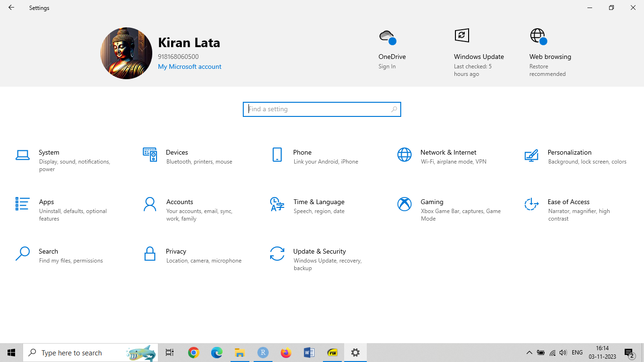Open Web browsing restore recommendation
The image size is (644, 362).
click(550, 57)
